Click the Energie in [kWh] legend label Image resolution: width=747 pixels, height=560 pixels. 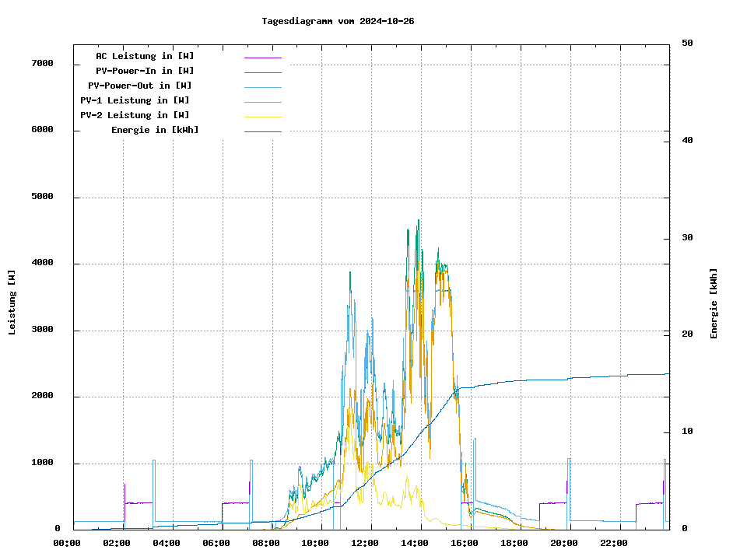(x=155, y=130)
